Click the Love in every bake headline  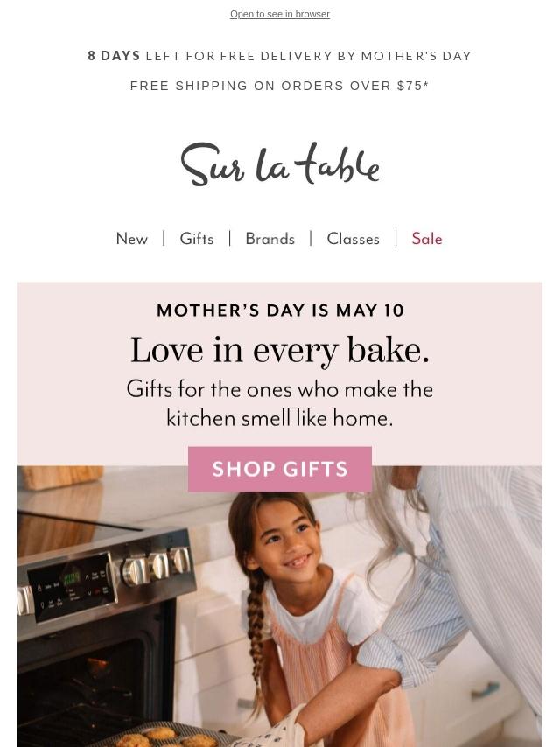coord(280,350)
